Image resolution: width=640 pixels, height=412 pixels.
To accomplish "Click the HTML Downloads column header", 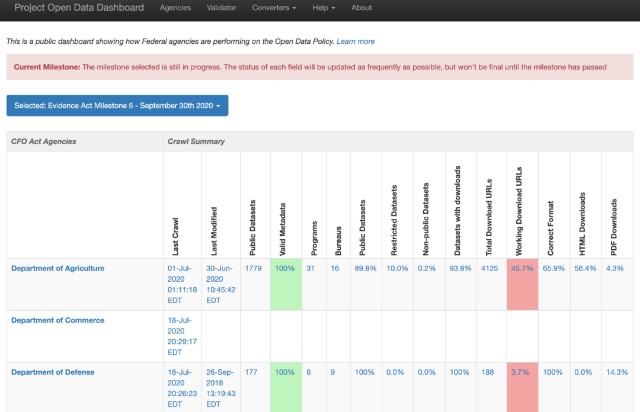I will pyautogui.click(x=582, y=224).
